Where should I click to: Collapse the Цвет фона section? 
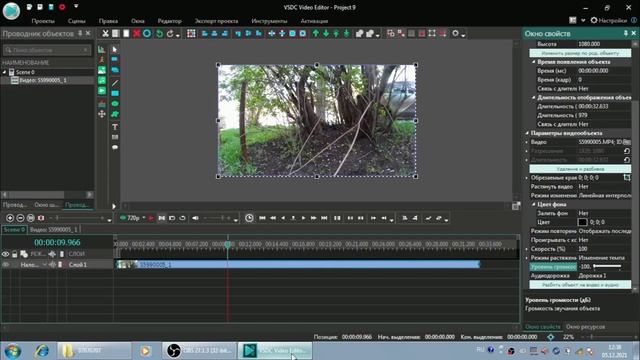533,204
